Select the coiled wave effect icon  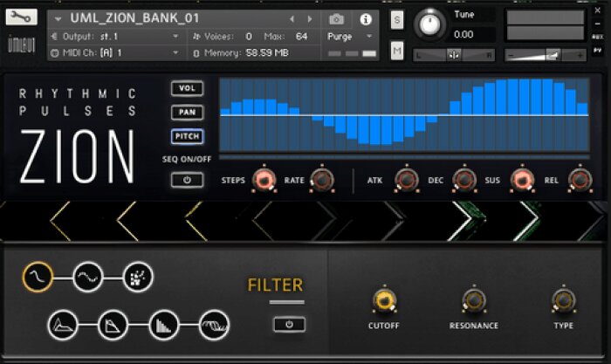pos(214,325)
